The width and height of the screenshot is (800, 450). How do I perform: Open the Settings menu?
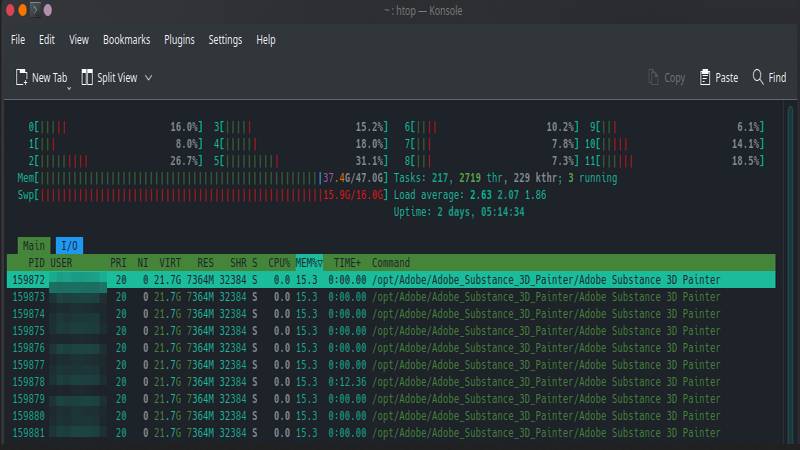click(x=225, y=40)
